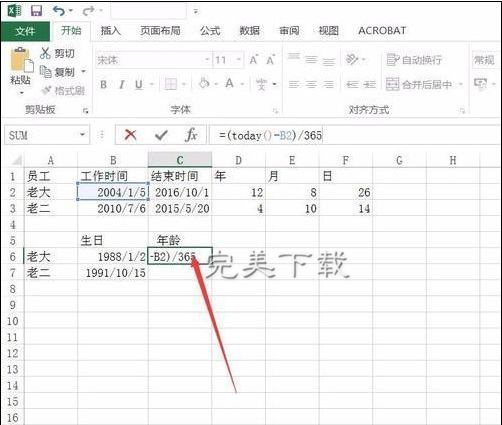502x425 pixels.
Task: Select cell with date 2015/5/20
Action: pos(180,209)
